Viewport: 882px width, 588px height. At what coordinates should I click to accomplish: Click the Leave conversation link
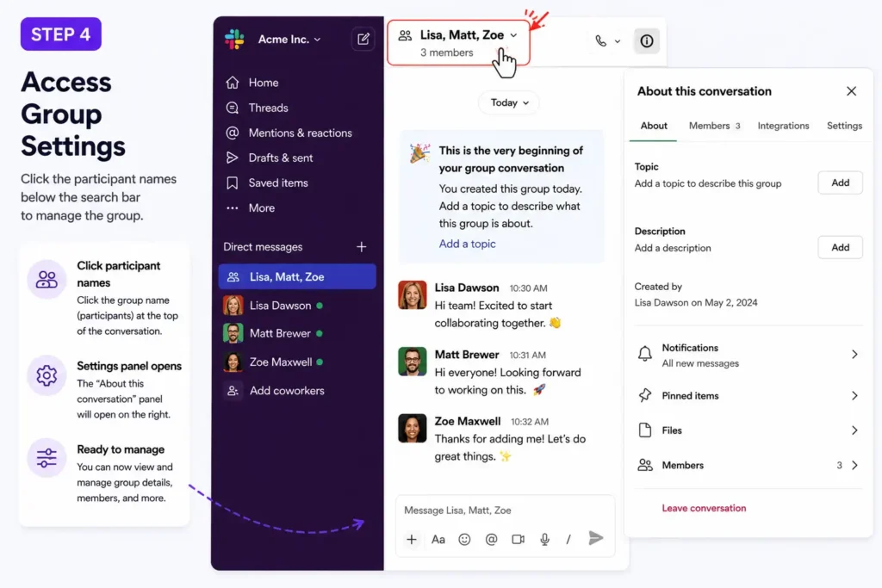704,508
